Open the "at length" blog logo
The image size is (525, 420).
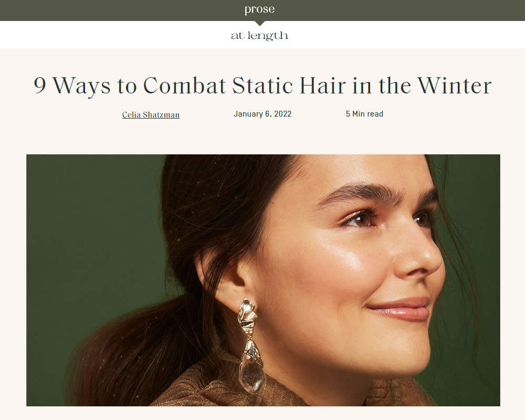click(259, 36)
